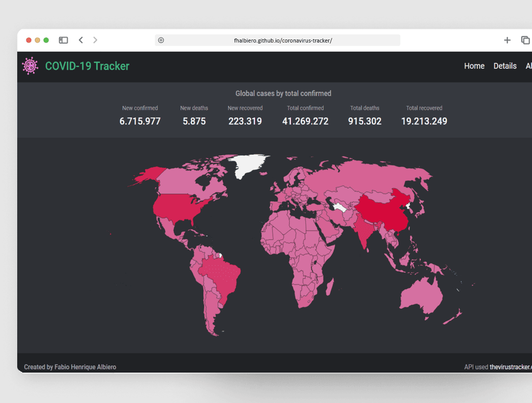Open a new tab with the plus icon
This screenshot has height=403, width=532.
pos(507,40)
